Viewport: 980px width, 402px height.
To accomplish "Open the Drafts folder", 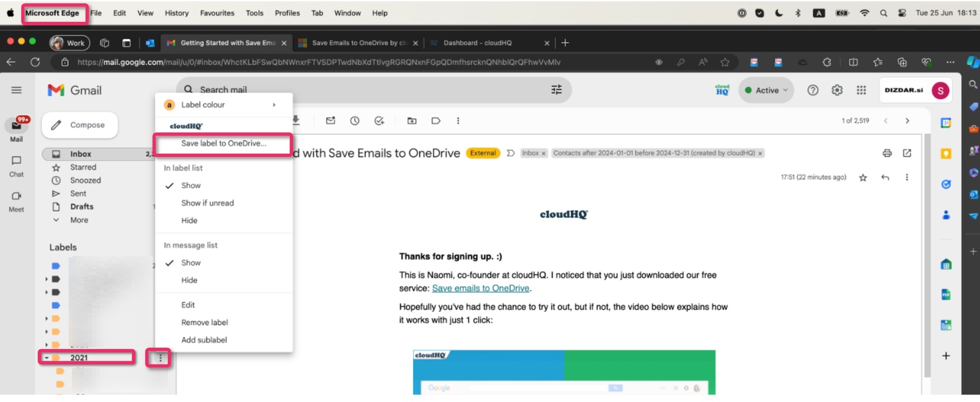I will pyautogui.click(x=82, y=207).
